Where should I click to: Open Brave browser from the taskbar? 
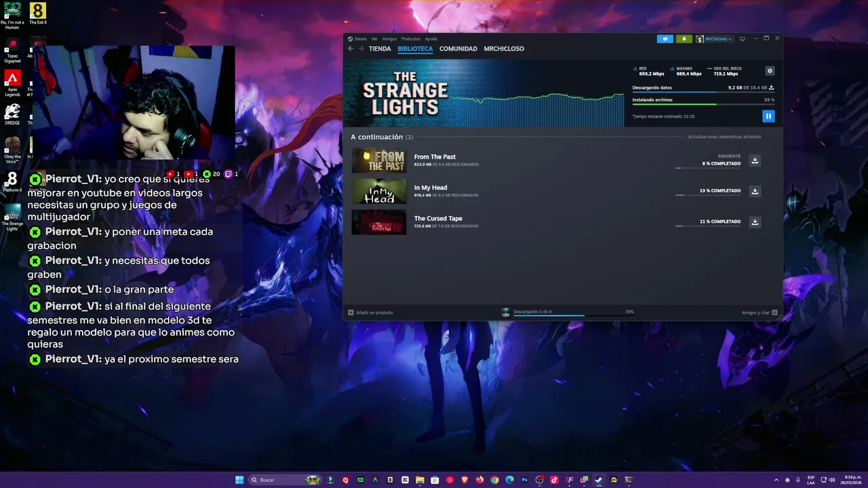(x=465, y=480)
